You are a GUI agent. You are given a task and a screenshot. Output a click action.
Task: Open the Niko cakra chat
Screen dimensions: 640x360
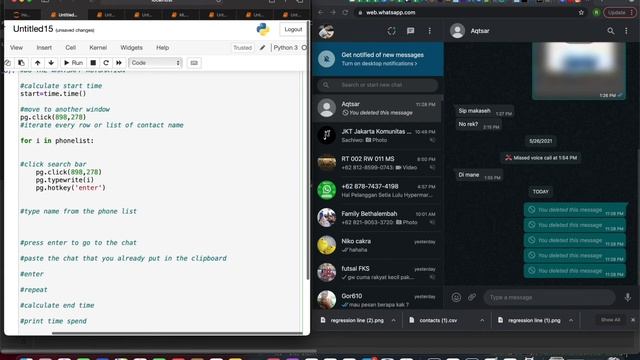point(378,245)
